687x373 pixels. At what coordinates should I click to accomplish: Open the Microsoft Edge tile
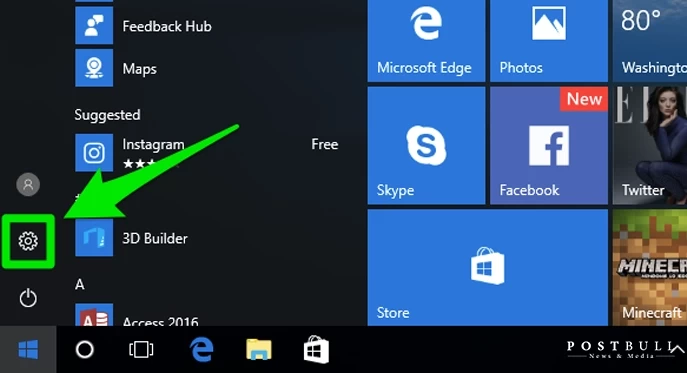tap(426, 41)
